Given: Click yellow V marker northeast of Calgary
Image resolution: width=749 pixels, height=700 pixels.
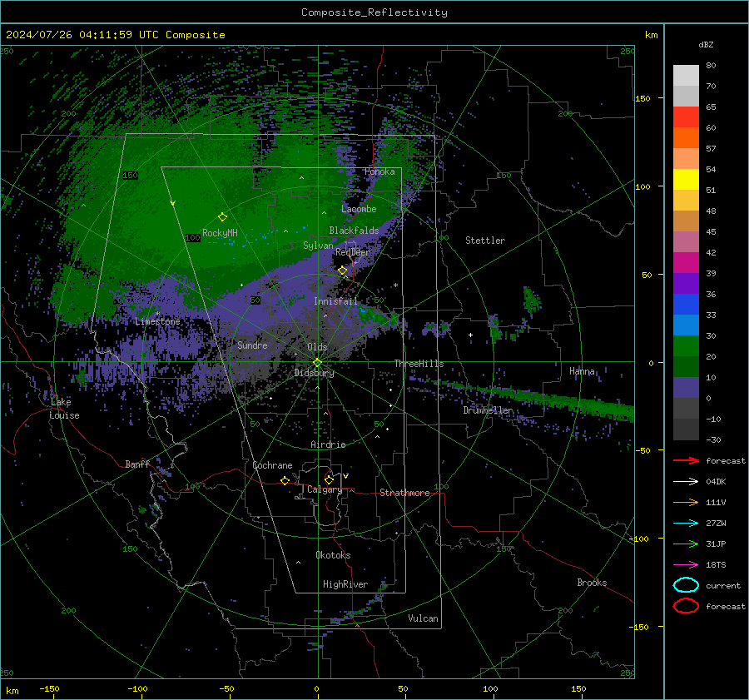Looking at the screenshot, I should pos(346,476).
